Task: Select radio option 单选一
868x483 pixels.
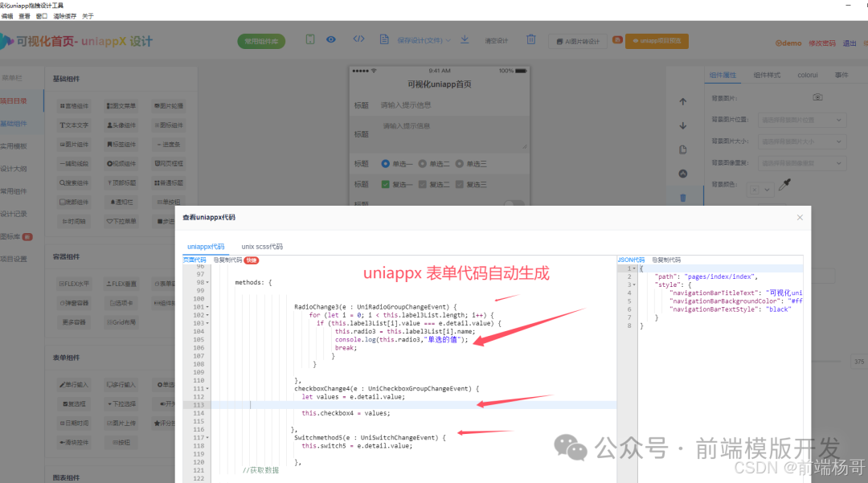Action: point(385,164)
